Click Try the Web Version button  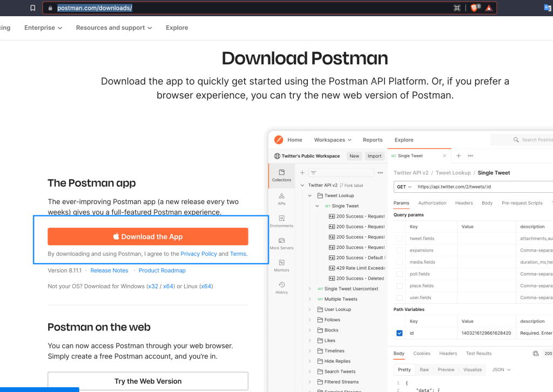point(148,381)
